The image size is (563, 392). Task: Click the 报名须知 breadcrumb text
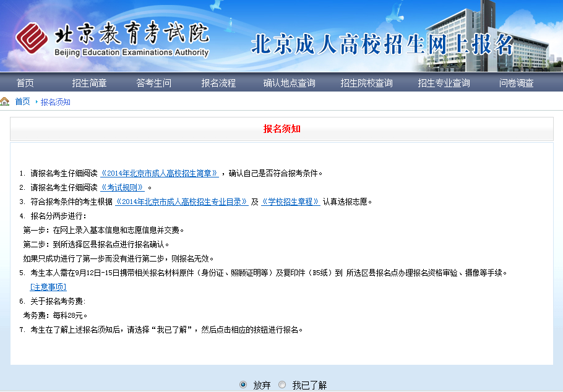55,102
